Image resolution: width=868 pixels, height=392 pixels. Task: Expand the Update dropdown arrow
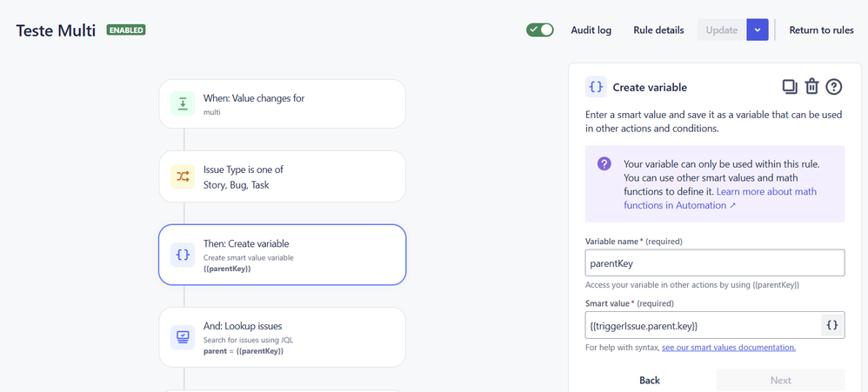(758, 30)
